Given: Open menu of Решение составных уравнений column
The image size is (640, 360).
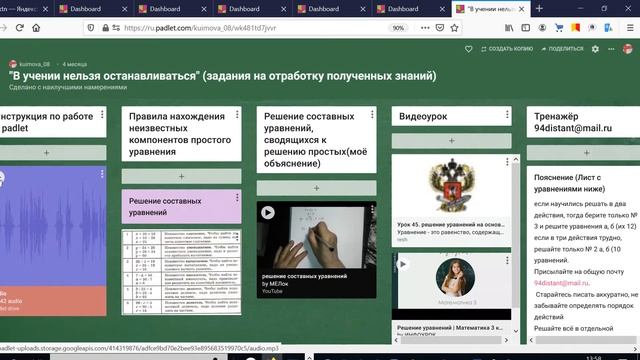Looking at the screenshot, I should [x=372, y=115].
